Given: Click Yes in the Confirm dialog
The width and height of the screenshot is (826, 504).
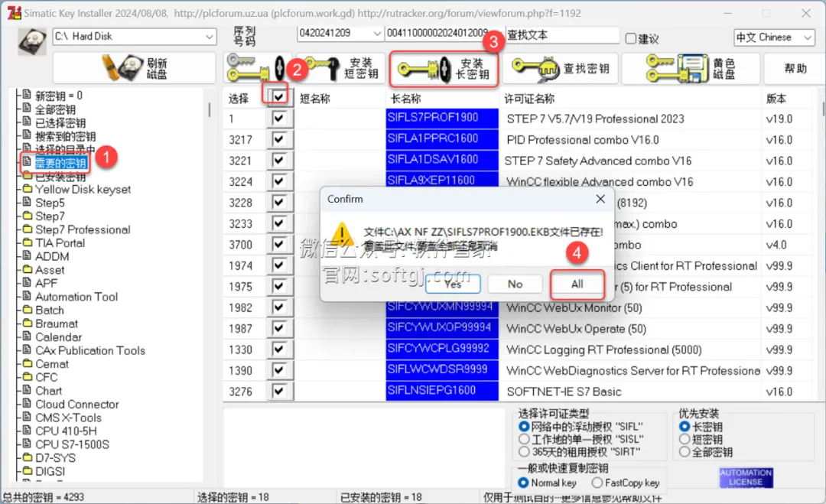Looking at the screenshot, I should tap(453, 284).
